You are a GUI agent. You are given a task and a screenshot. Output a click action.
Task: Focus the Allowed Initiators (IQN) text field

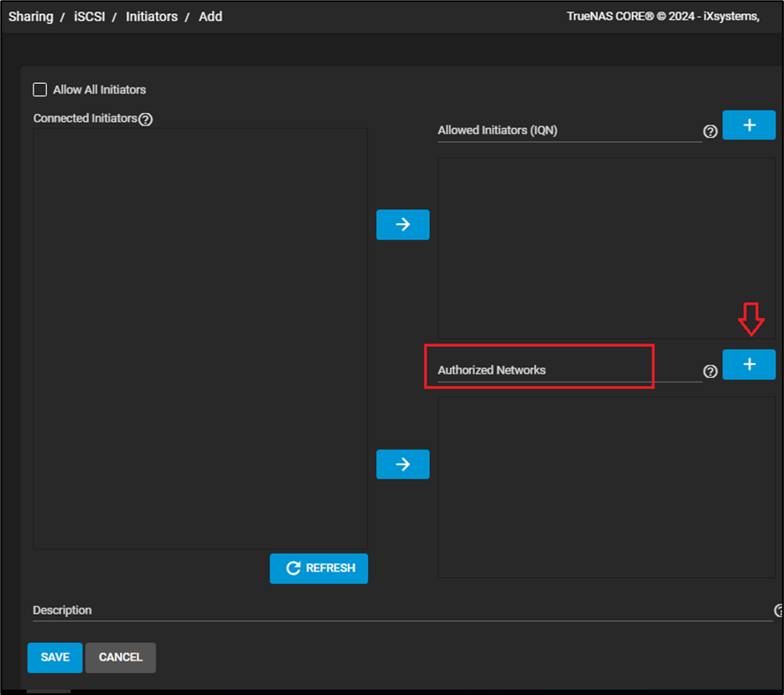click(569, 131)
